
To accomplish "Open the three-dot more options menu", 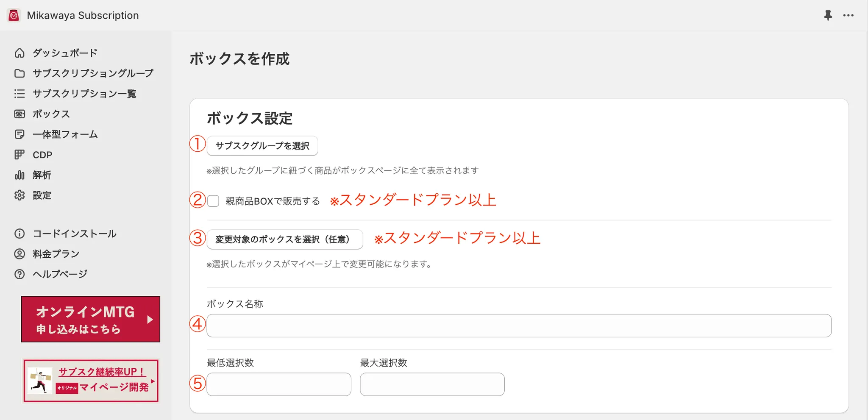I will click(x=848, y=16).
